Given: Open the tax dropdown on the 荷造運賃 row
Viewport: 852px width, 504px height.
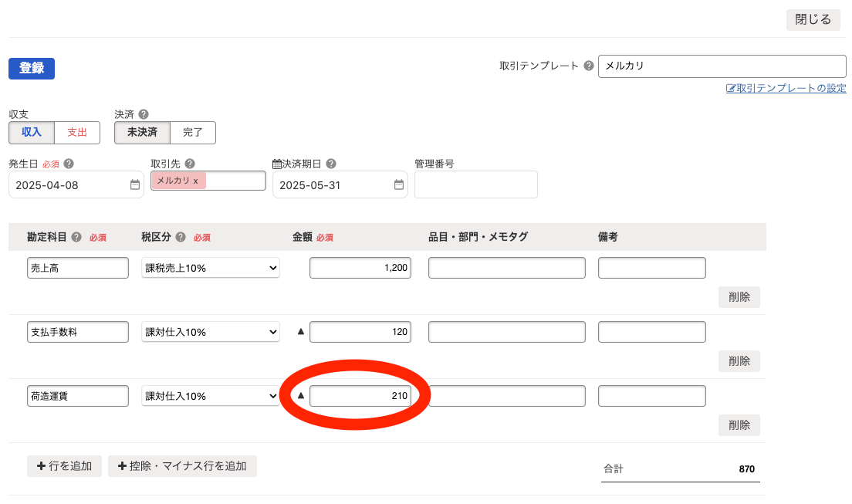Looking at the screenshot, I should 210,395.
